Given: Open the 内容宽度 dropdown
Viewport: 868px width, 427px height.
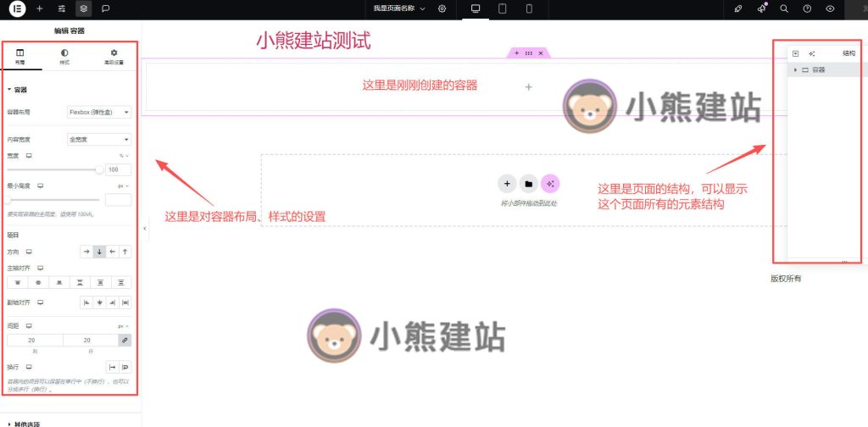Looking at the screenshot, I should [99, 139].
